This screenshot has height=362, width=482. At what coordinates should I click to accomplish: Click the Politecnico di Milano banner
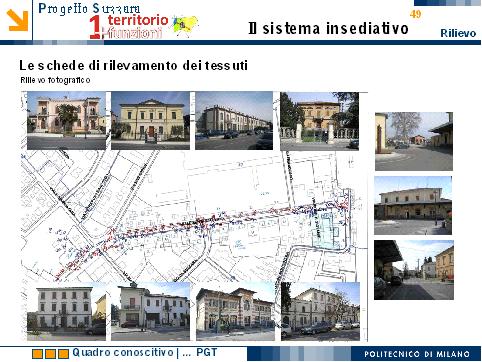pos(416,354)
